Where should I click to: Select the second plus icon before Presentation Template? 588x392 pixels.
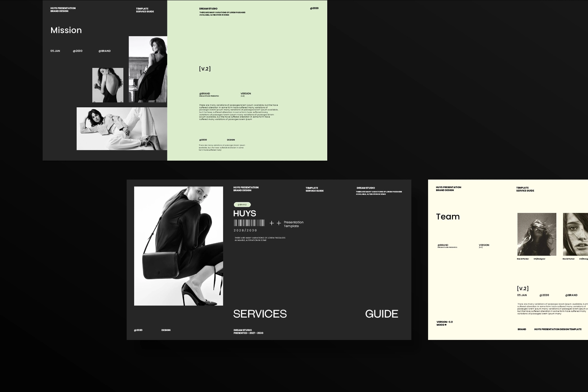click(x=278, y=222)
